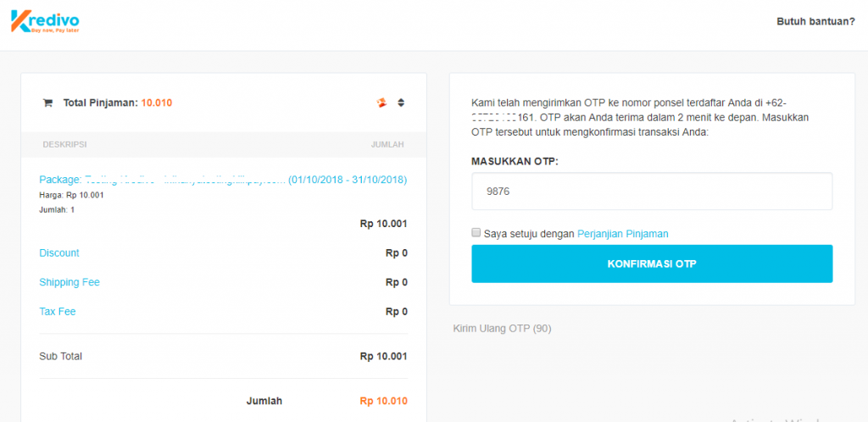Click the Kredivo logo
Screen dimensions: 868x422
tap(46, 20)
